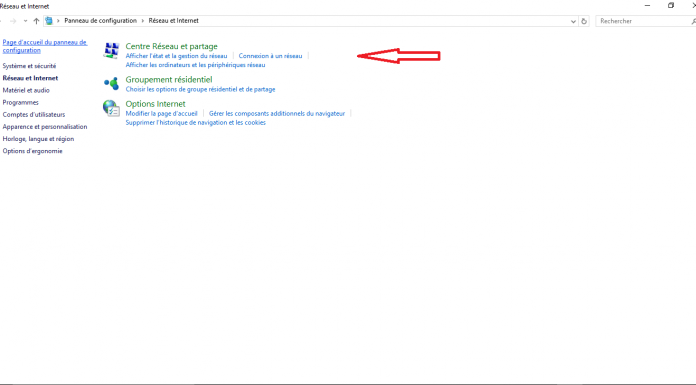The image size is (696, 385).
Task: Open the Options Internet heading
Action: (x=155, y=104)
